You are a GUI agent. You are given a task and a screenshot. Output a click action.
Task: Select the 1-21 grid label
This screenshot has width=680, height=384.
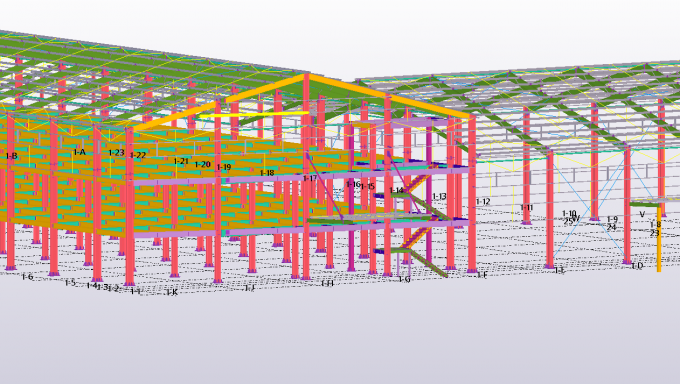[181, 161]
